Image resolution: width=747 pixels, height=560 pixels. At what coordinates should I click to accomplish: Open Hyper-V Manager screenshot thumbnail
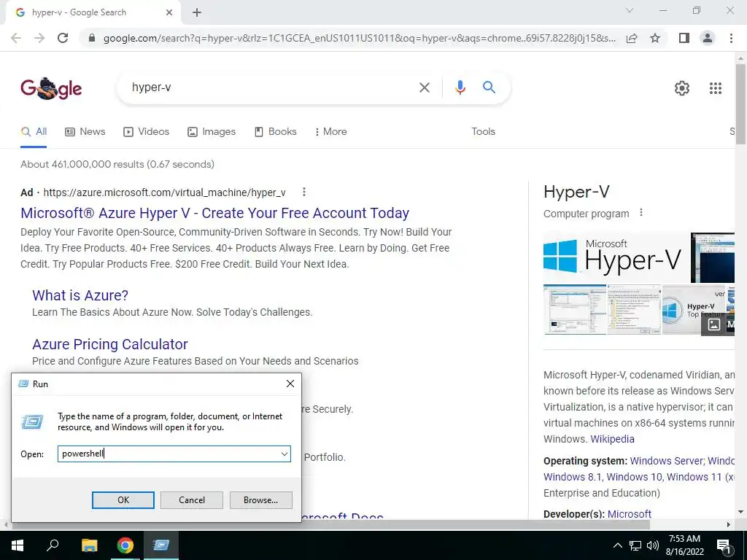click(x=575, y=309)
